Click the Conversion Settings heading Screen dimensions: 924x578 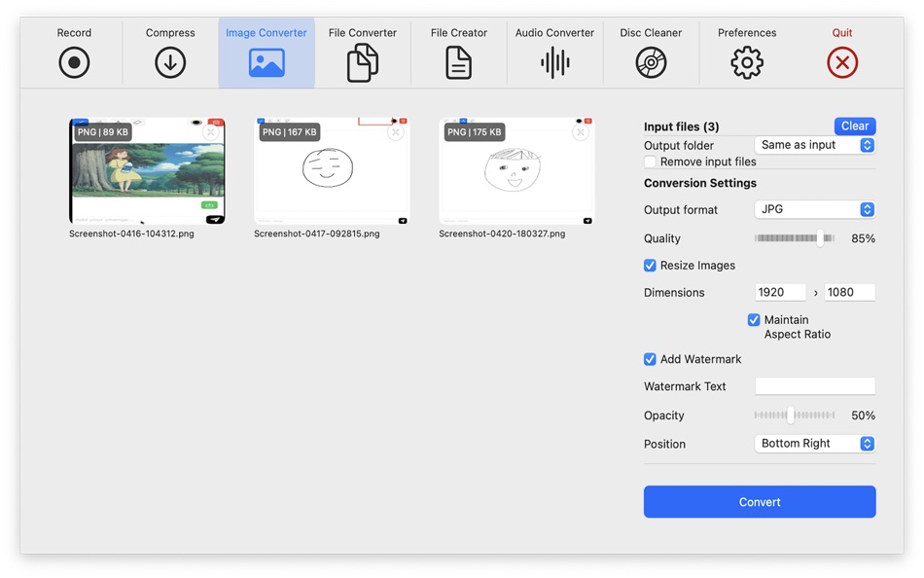pyautogui.click(x=700, y=184)
